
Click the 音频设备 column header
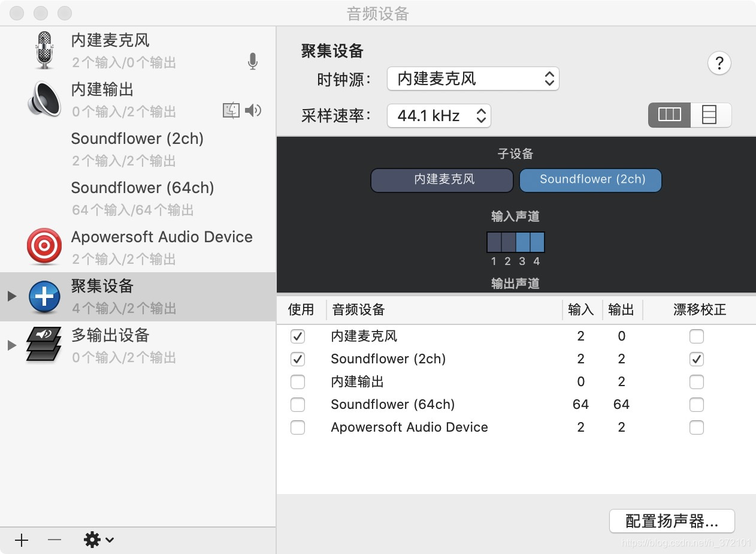click(x=358, y=309)
